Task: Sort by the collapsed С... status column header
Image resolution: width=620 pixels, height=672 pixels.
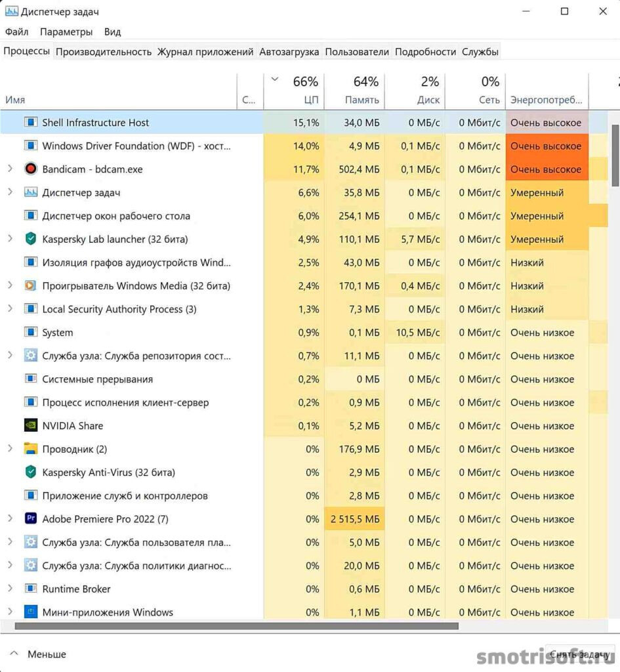Action: click(250, 91)
